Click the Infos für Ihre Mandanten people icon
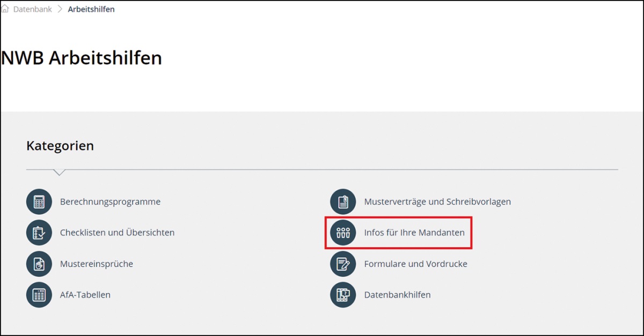Image resolution: width=644 pixels, height=336 pixels. pos(343,233)
